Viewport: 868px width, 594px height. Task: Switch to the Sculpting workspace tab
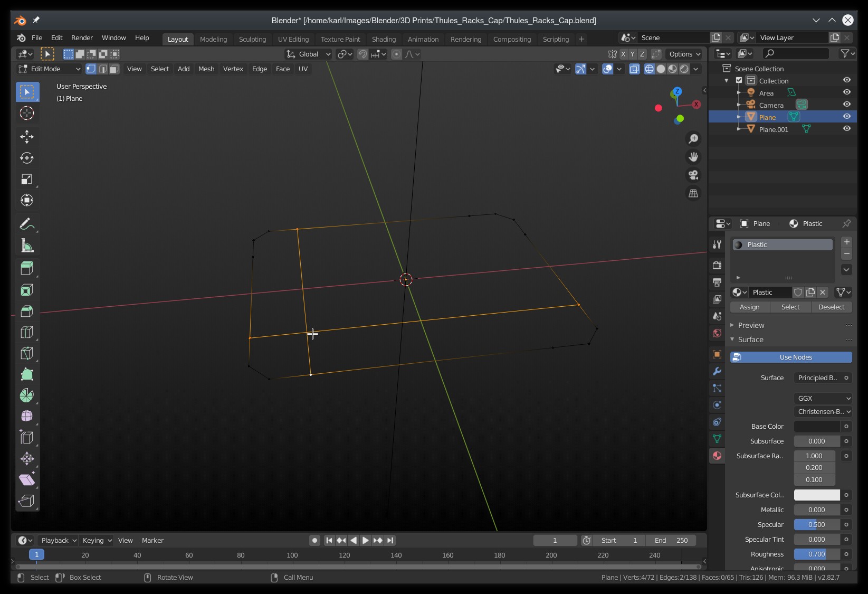[252, 39]
